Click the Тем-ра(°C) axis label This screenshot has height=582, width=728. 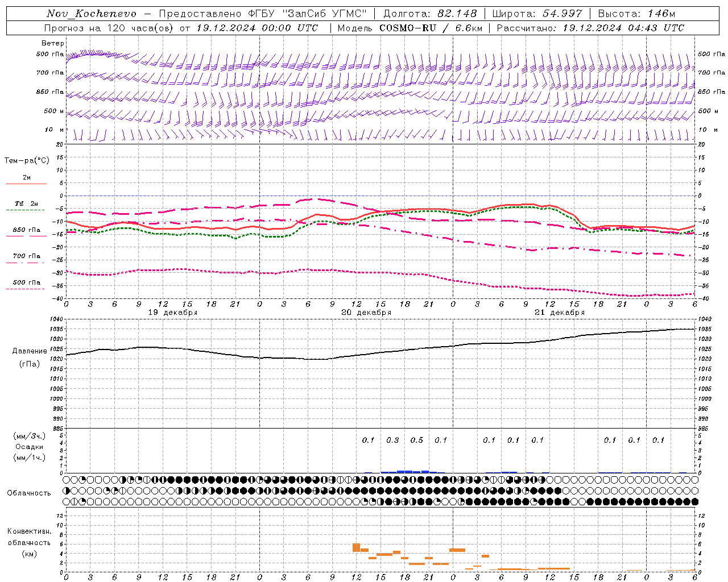(27, 161)
